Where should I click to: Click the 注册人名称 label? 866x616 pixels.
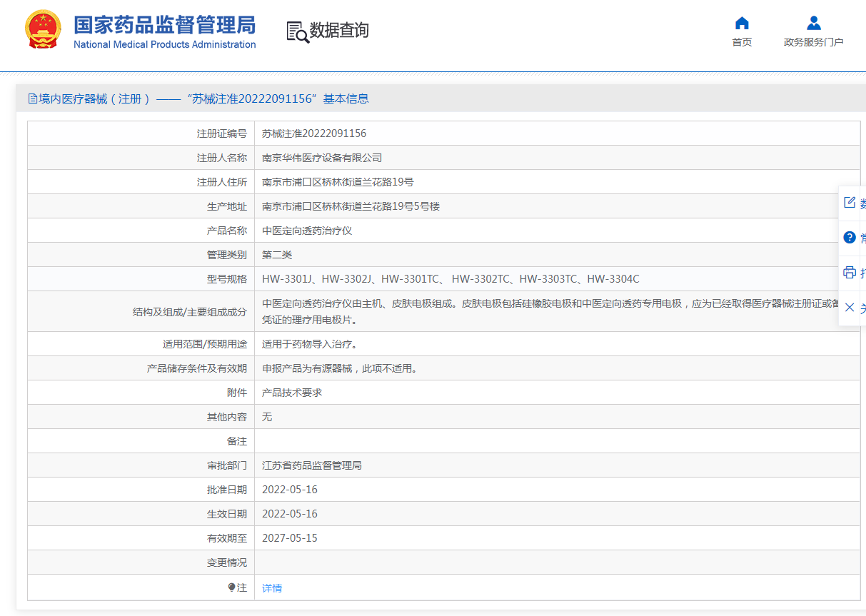point(222,158)
